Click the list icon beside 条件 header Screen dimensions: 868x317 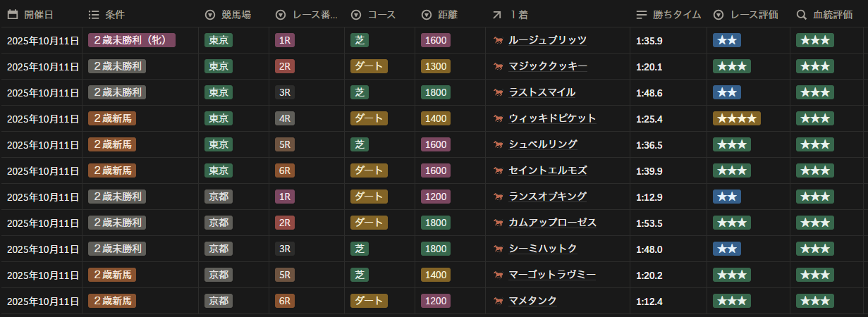point(94,15)
